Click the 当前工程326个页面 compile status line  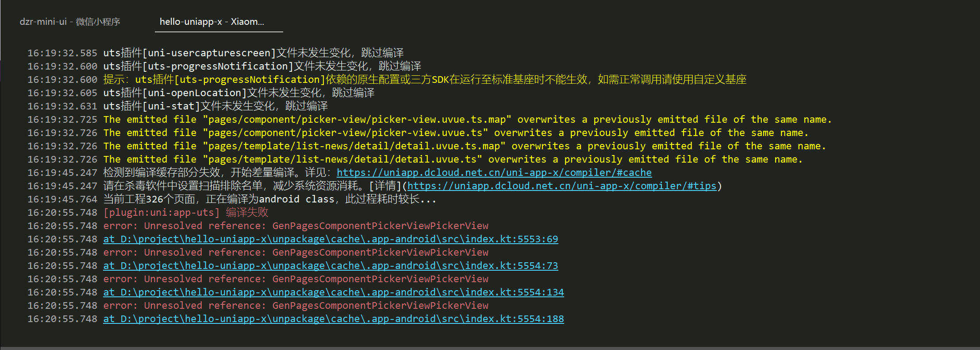pos(270,199)
